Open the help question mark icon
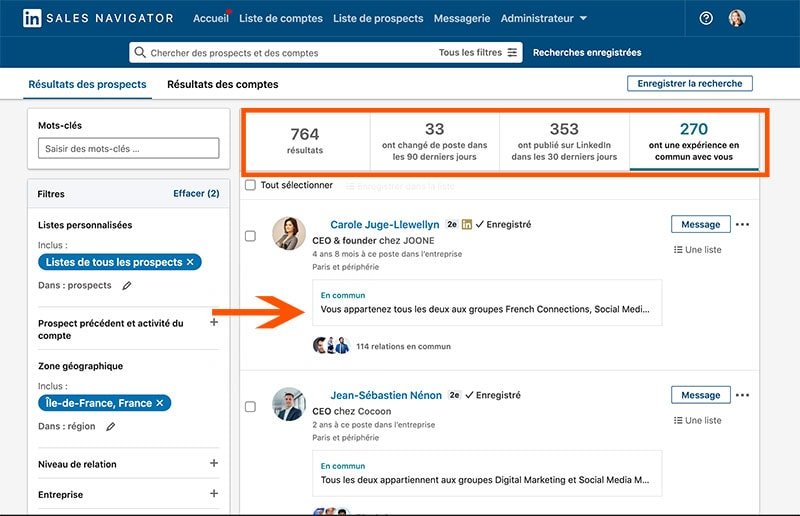The image size is (800, 516). tap(706, 18)
